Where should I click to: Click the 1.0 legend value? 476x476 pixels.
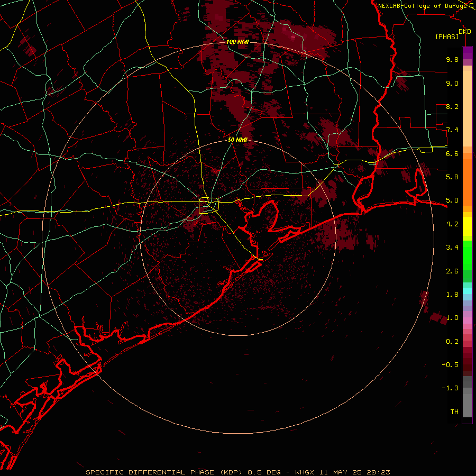tap(452, 318)
